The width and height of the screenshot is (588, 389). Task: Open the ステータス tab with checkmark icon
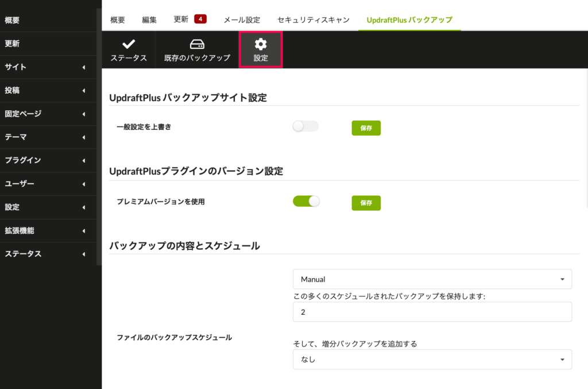(129, 50)
